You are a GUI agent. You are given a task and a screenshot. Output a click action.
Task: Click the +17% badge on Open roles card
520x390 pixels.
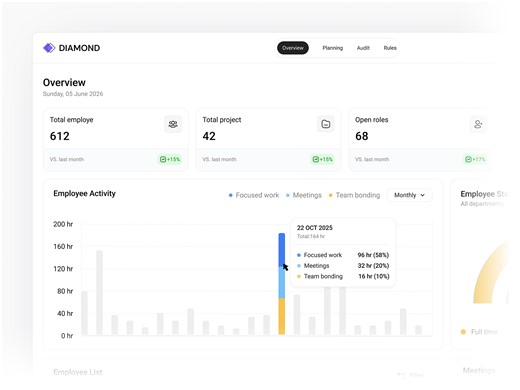475,159
